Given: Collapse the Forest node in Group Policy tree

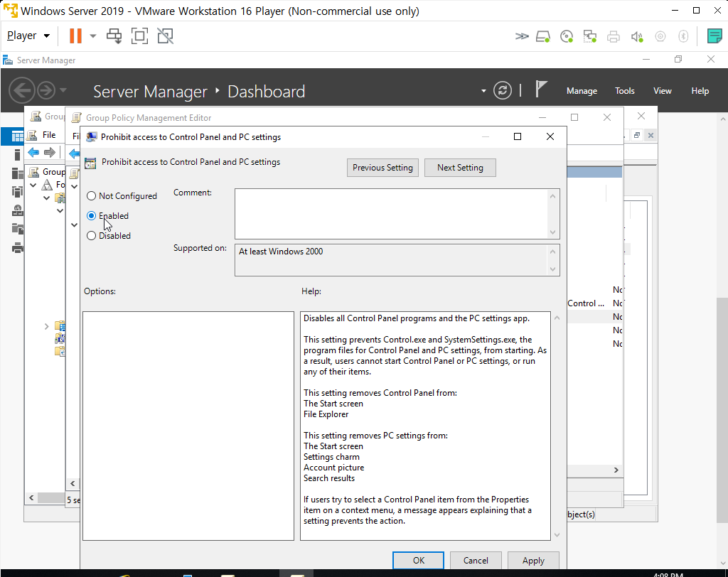Looking at the screenshot, I should coord(33,185).
